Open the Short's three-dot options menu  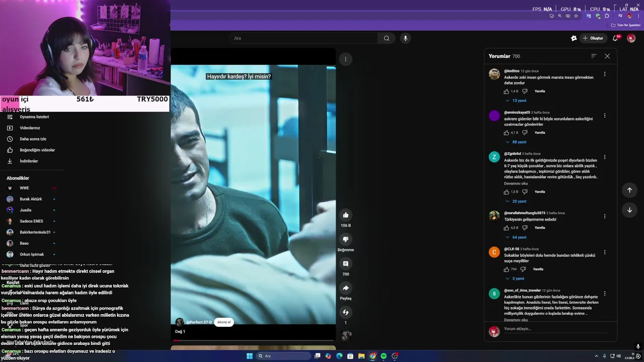346,59
